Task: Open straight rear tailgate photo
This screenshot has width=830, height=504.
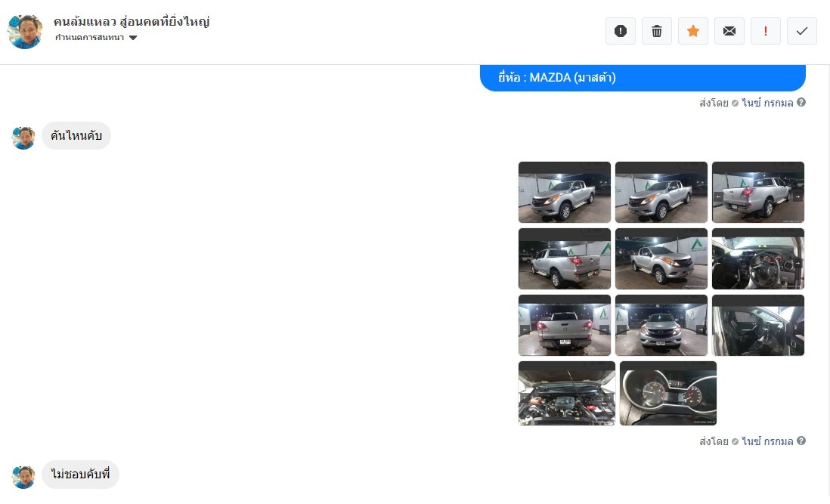Action: [x=564, y=325]
